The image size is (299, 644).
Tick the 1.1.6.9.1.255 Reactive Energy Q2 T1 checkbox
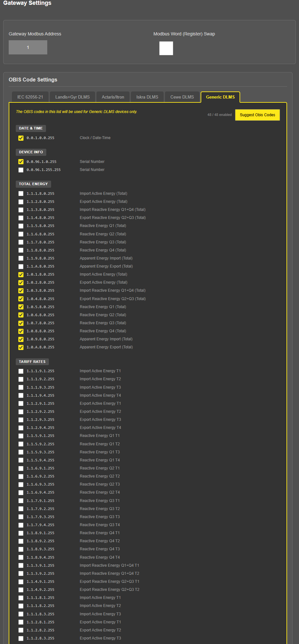pyautogui.click(x=21, y=469)
